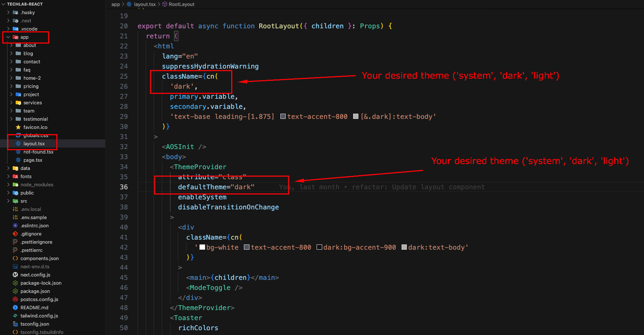This screenshot has height=335, width=644.
Task: Click text-accent-800 color swatch on line 29
Action: [283, 117]
